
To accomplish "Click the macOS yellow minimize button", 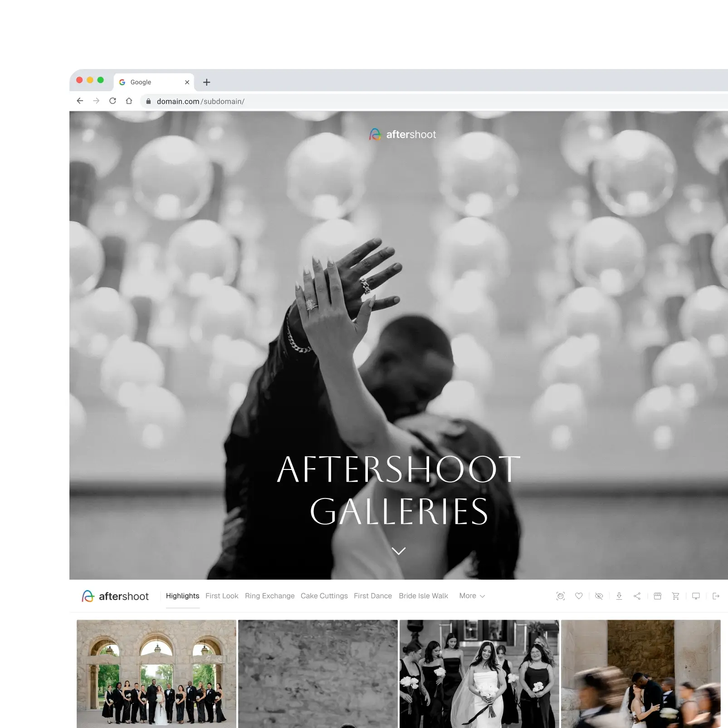I will (x=90, y=80).
